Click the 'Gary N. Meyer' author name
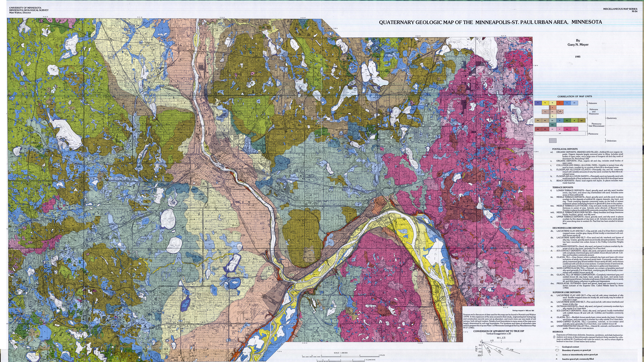644x362 pixels. click(x=578, y=45)
